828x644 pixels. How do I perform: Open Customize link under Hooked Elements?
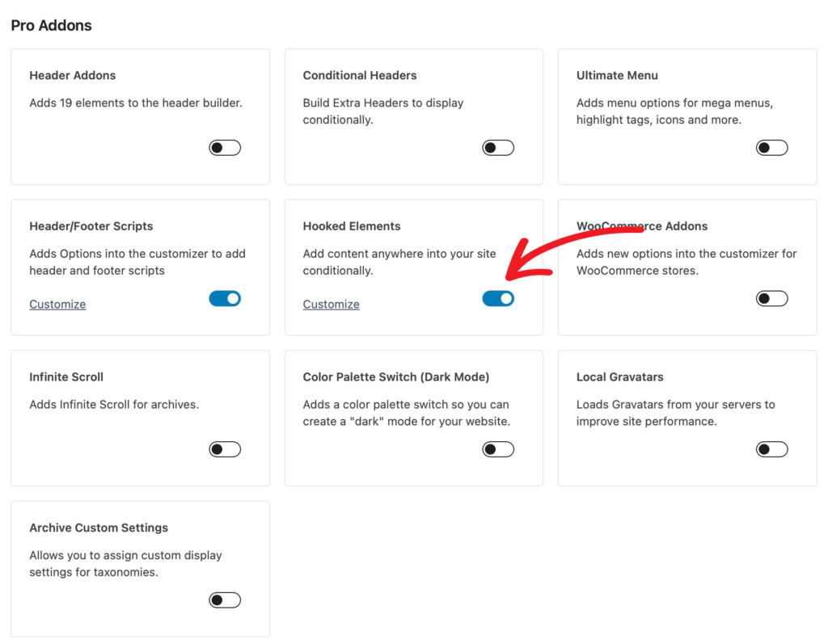pyautogui.click(x=331, y=305)
